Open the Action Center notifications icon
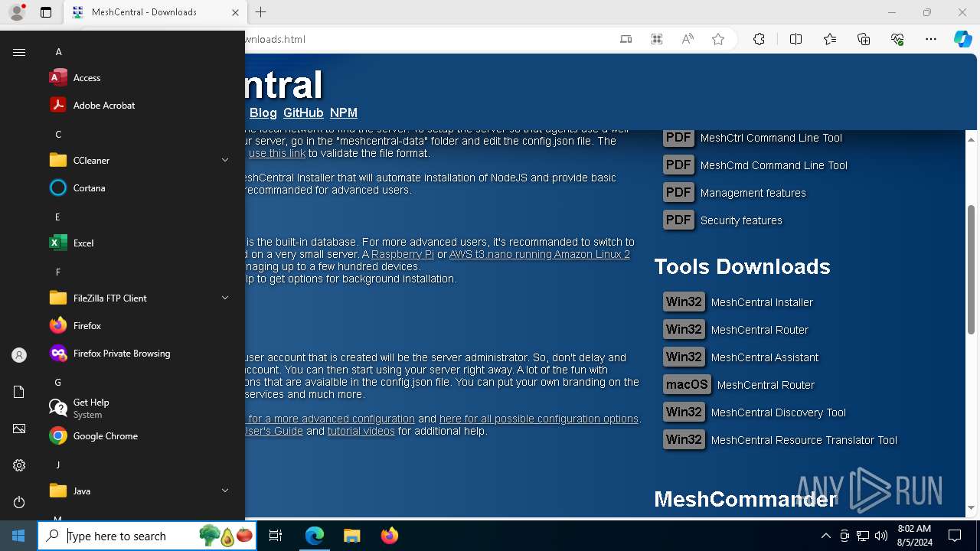This screenshot has height=551, width=980. [x=955, y=536]
